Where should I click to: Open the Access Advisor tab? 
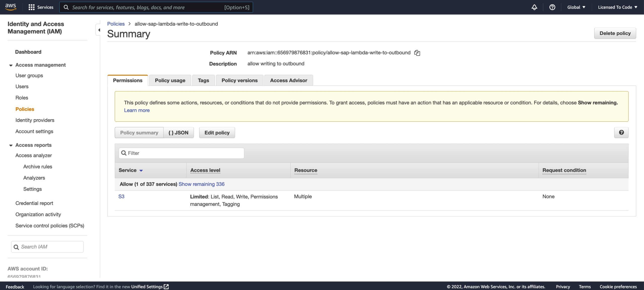pyautogui.click(x=289, y=80)
